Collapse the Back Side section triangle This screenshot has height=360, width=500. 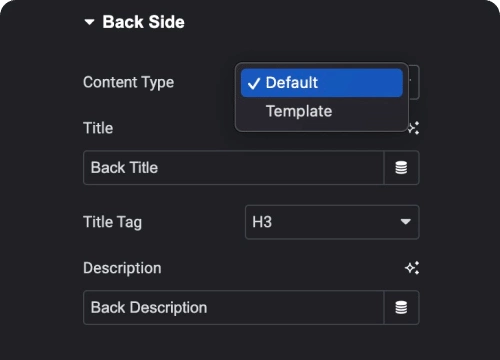click(89, 22)
